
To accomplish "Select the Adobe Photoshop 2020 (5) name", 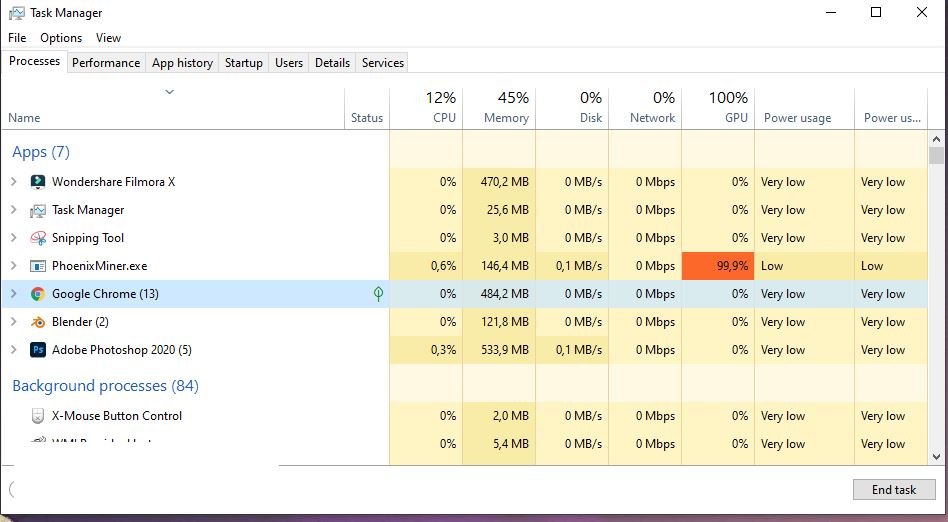I will click(x=122, y=350).
